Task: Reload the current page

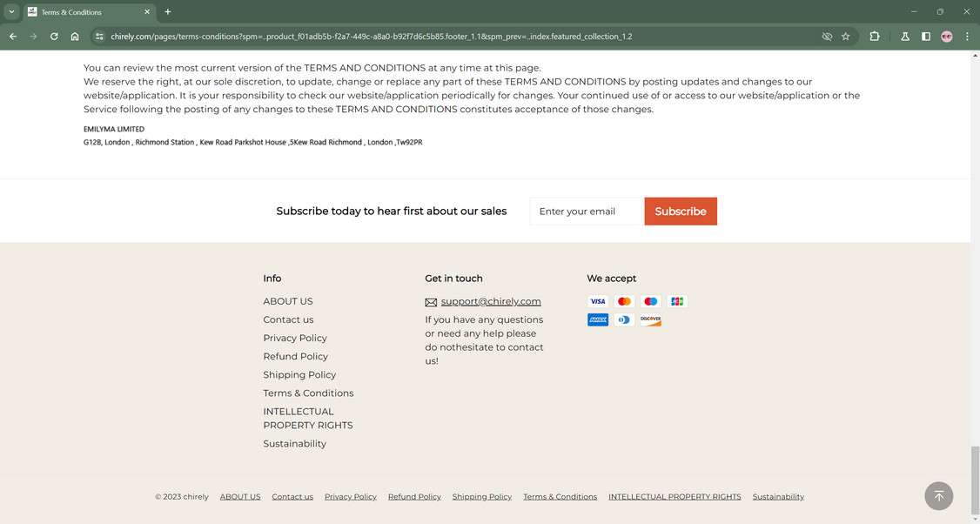Action: [54, 37]
